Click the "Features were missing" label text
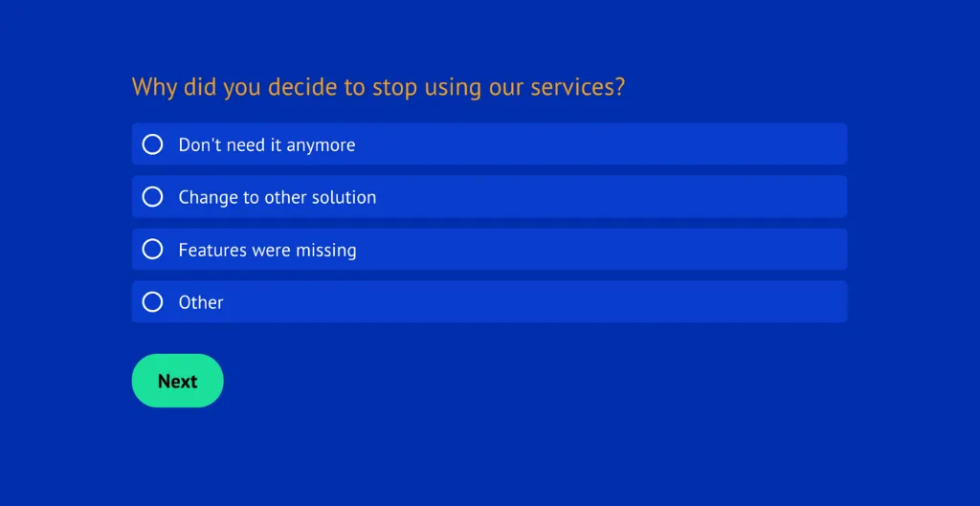This screenshot has height=506, width=980. pos(267,251)
